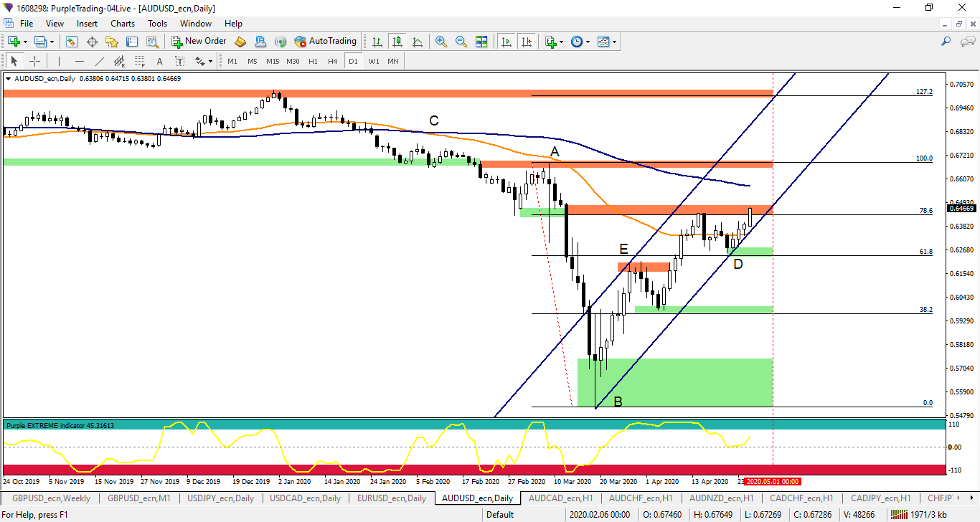Switch timeframe to MN
The width and height of the screenshot is (980, 522).
click(393, 61)
